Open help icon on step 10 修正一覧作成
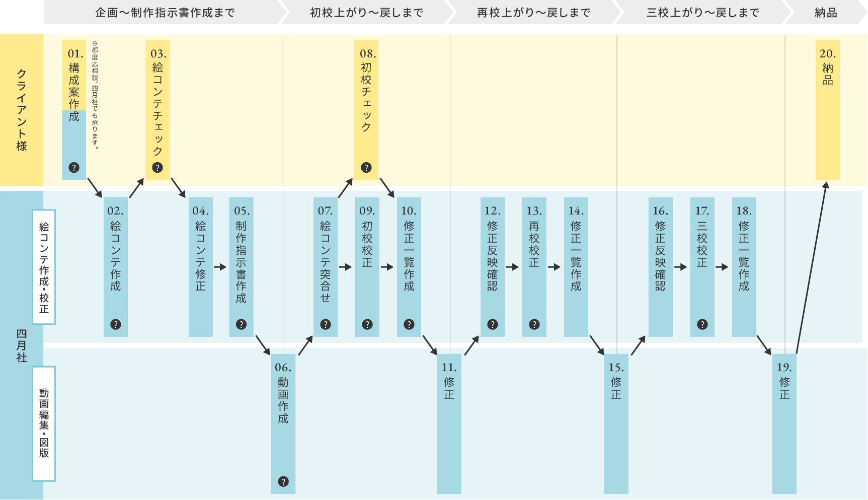Viewport: 868px width, 500px height. 409,324
